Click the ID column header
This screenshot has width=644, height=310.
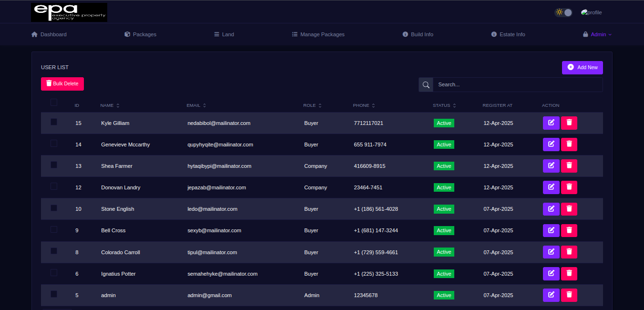(x=77, y=105)
